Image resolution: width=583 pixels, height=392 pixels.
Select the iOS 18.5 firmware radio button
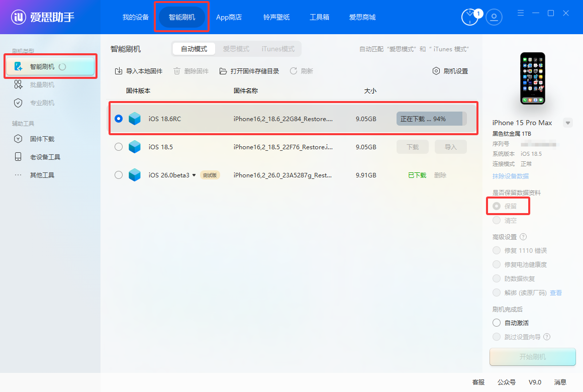coord(118,147)
